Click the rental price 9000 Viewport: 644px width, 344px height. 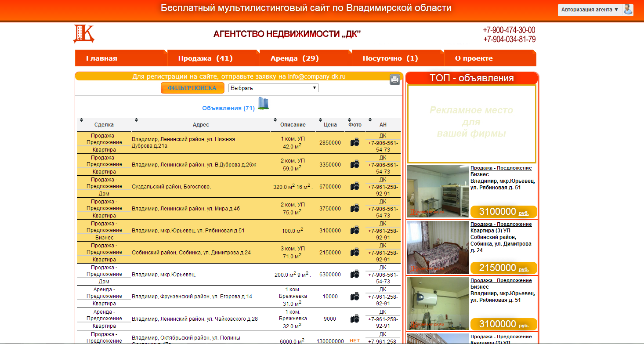click(330, 319)
